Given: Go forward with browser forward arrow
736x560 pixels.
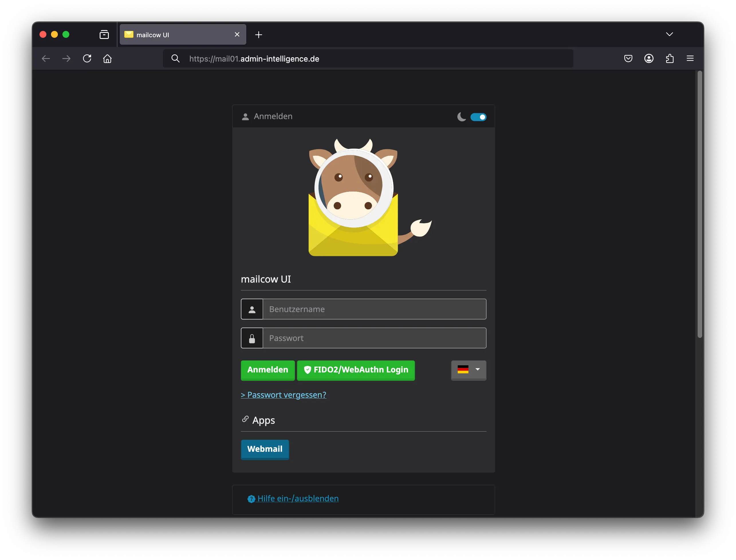Looking at the screenshot, I should tap(66, 59).
